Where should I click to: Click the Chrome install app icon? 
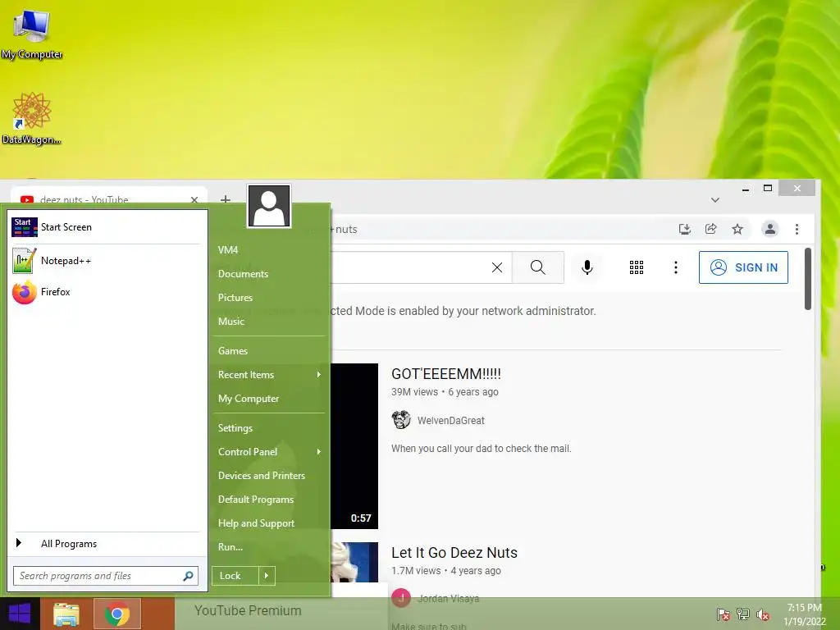point(685,230)
